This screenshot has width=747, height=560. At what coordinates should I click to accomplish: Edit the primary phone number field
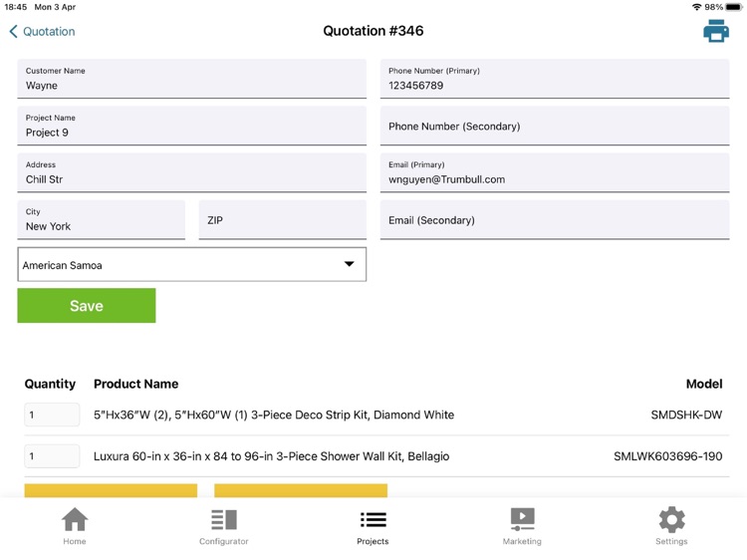pyautogui.click(x=555, y=79)
